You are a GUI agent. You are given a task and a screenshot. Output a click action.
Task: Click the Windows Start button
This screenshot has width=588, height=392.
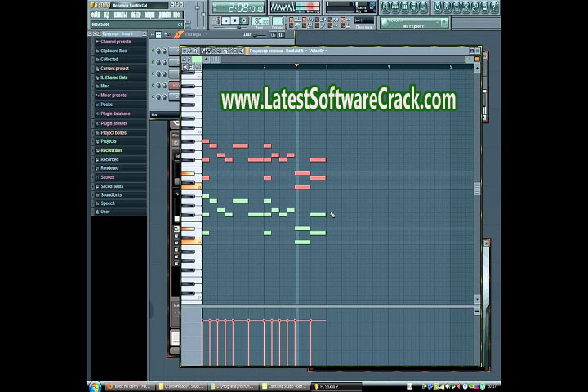point(96,386)
